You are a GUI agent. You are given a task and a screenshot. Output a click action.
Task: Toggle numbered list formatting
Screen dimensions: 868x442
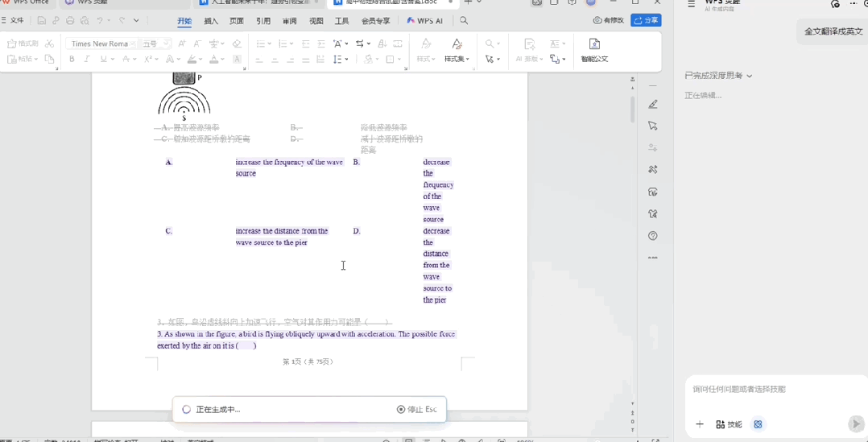283,43
